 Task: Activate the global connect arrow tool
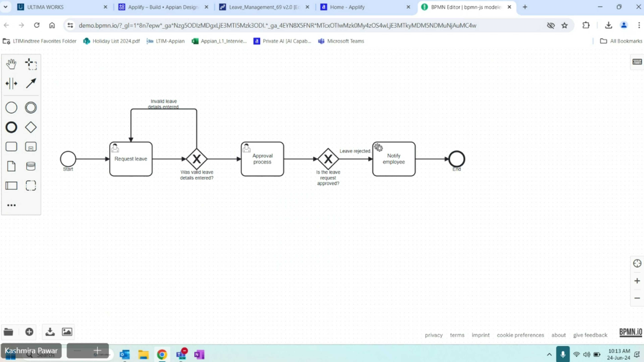[31, 83]
